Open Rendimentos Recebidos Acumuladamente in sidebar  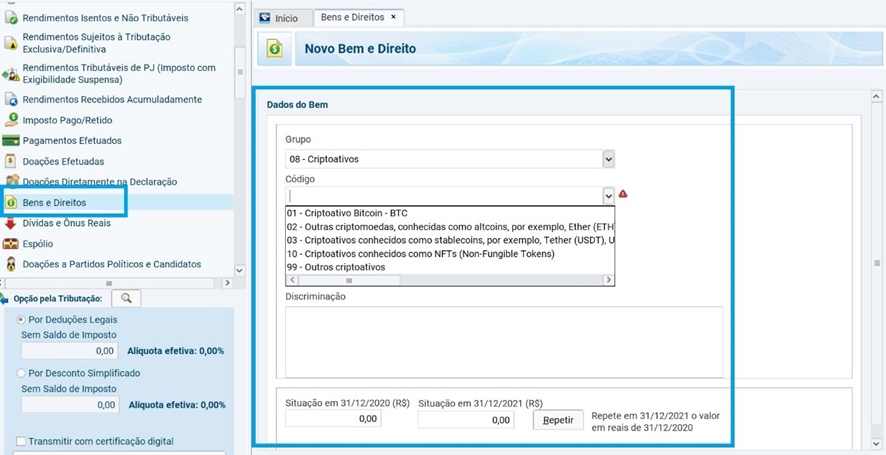click(112, 100)
